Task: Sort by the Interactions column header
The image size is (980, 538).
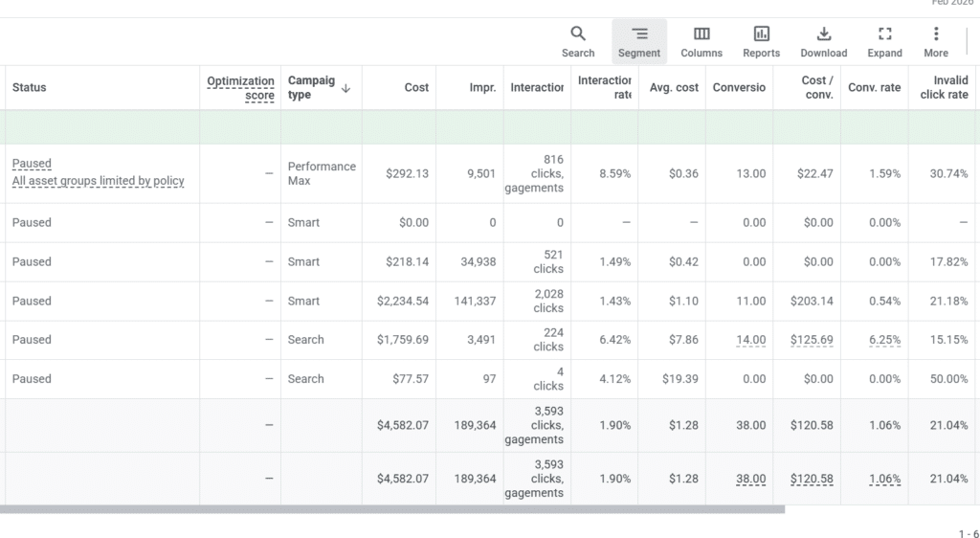Action: [536, 87]
